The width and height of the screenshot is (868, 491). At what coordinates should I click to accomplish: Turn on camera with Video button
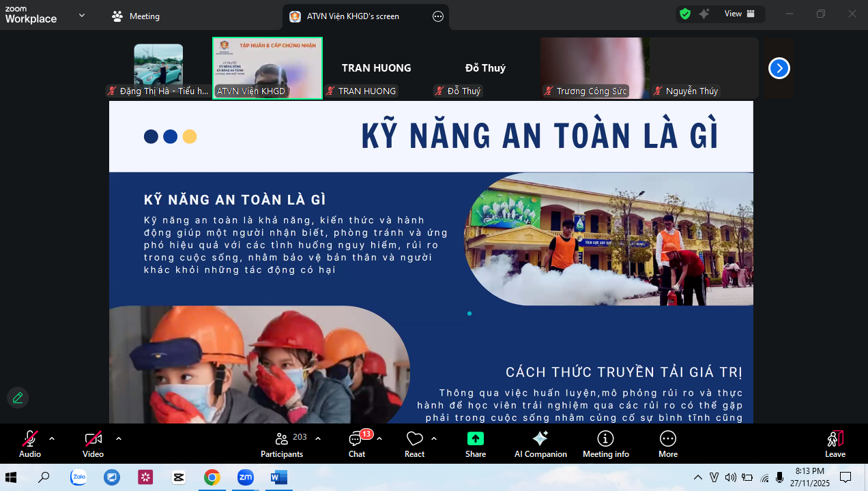coord(93,444)
